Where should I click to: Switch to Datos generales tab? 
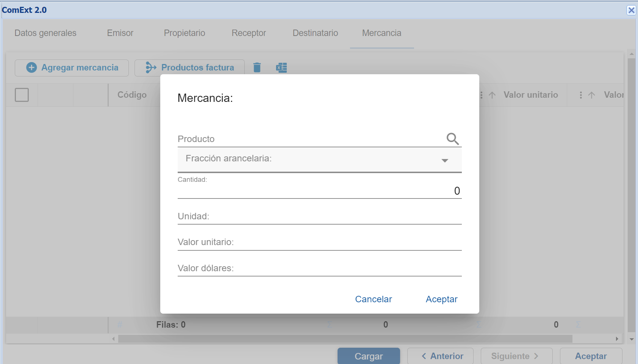tap(45, 33)
